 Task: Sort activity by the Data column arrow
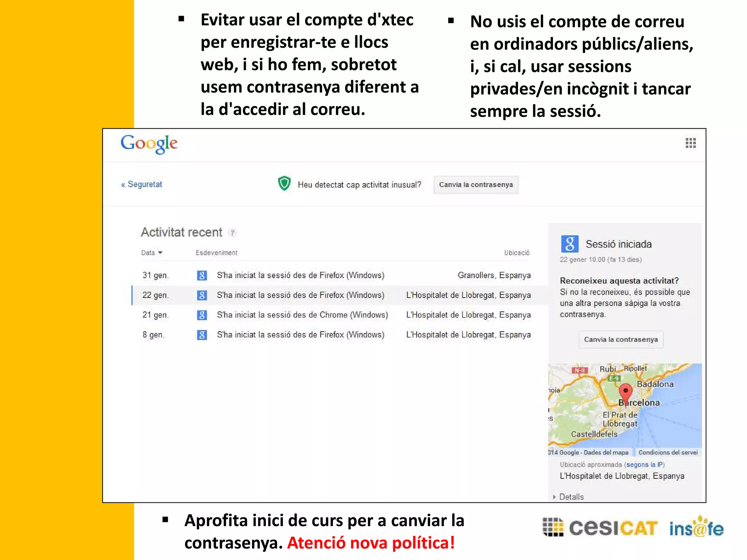pyautogui.click(x=160, y=253)
